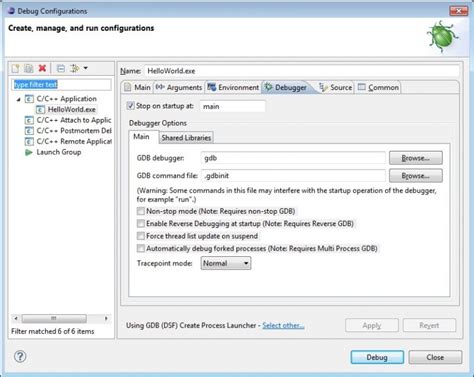Click the Select other... launcher link
474x377 pixels.
[x=283, y=325]
